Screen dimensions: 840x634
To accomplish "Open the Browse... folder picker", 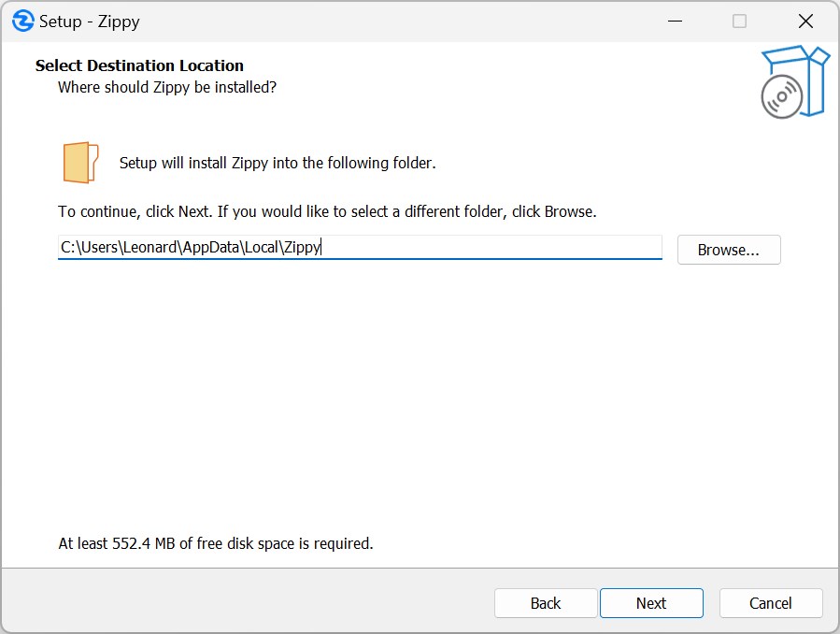I will click(729, 250).
